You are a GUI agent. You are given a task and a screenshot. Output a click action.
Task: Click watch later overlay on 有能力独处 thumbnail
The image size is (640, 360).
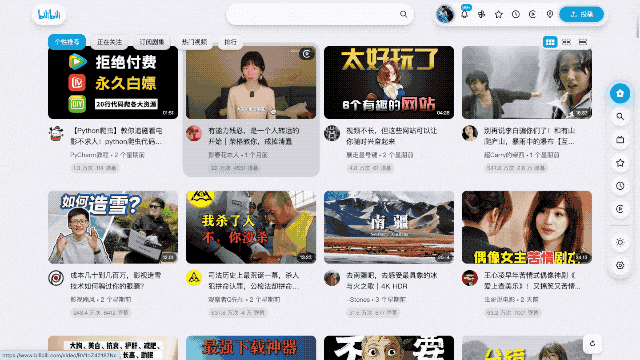click(307, 54)
